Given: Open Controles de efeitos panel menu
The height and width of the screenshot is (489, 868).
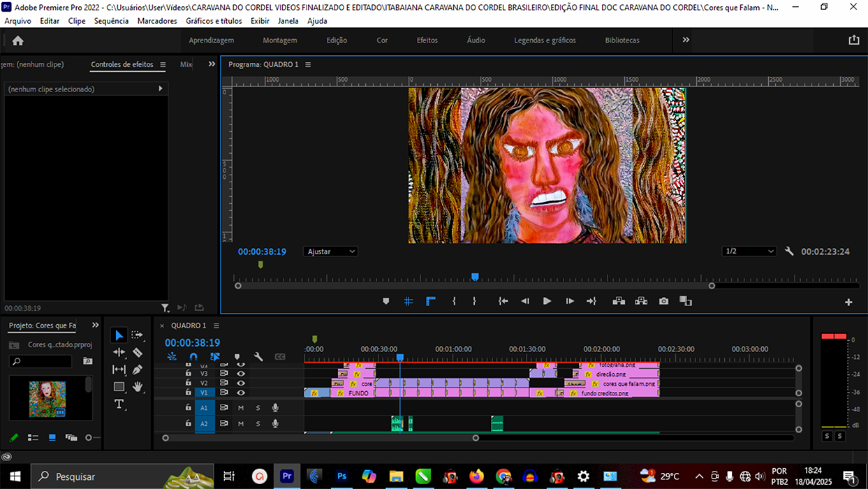Looking at the screenshot, I should 163,65.
